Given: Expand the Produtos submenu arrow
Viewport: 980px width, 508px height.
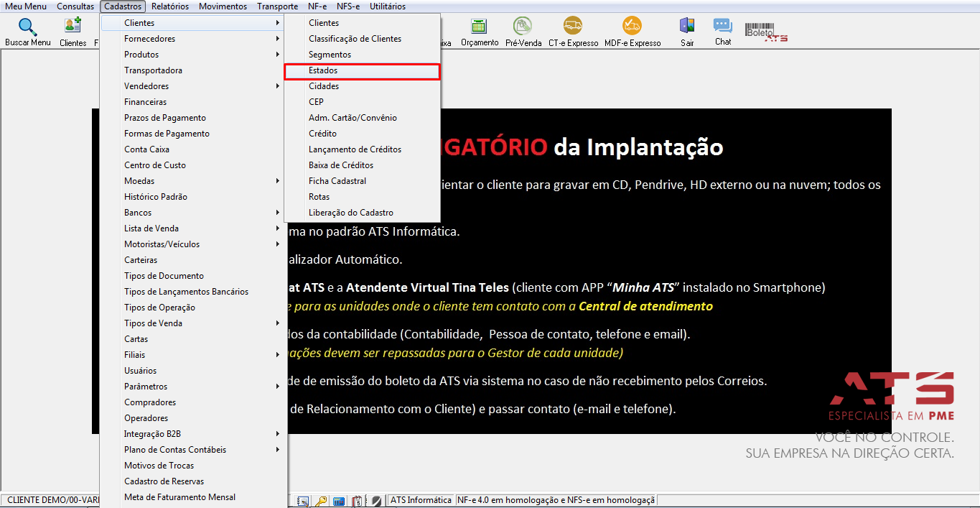Looking at the screenshot, I should click(x=277, y=55).
